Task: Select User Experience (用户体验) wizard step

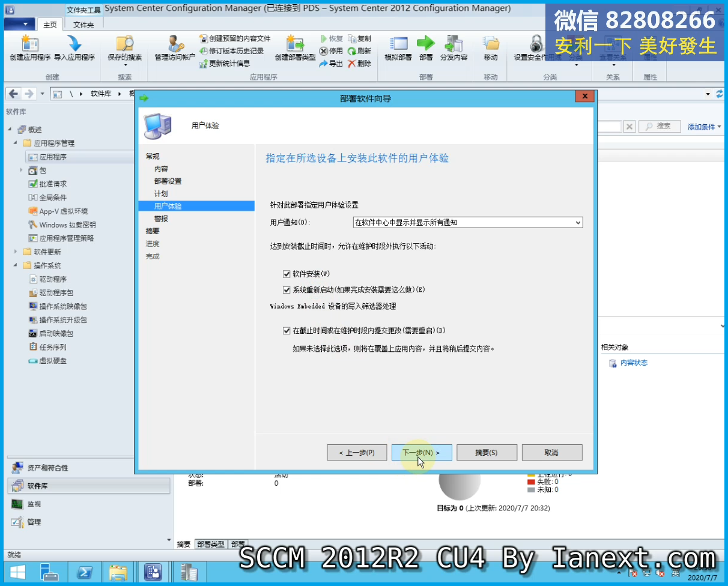Action: coord(196,206)
